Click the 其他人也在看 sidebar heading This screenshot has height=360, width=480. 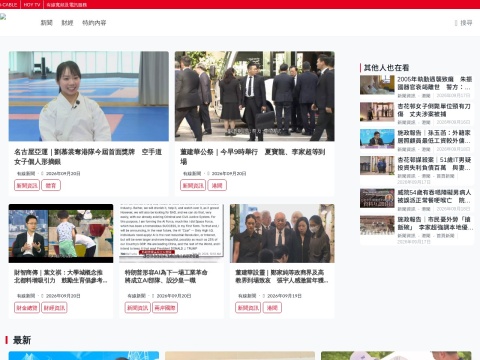tap(386, 68)
